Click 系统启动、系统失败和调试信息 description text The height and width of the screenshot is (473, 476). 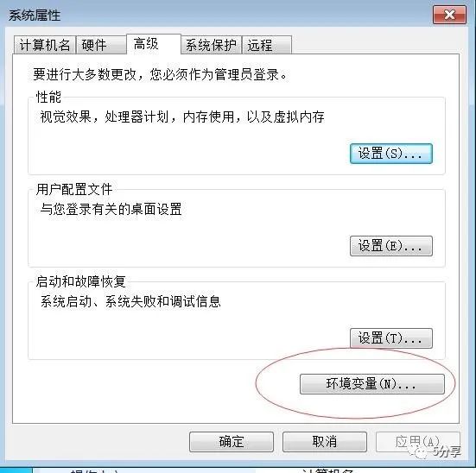[x=130, y=301]
